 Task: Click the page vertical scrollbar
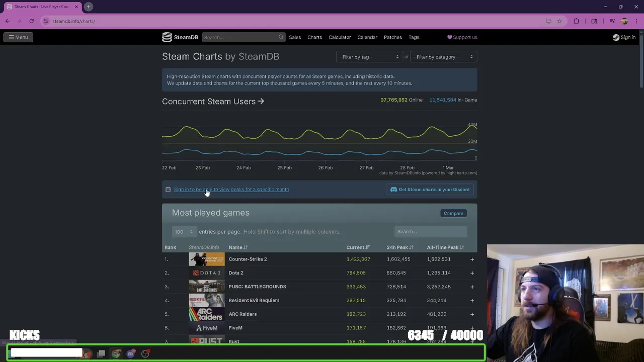(x=641, y=60)
